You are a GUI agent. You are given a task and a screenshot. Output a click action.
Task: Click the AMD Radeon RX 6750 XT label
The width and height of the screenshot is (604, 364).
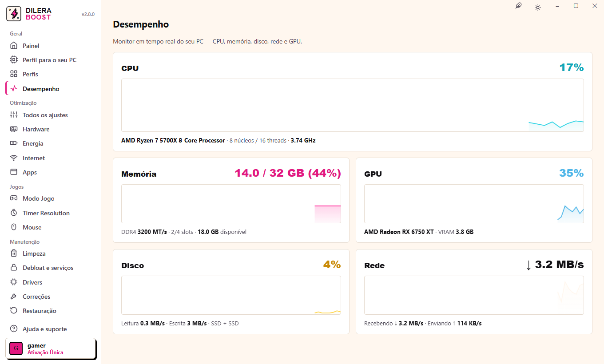[x=399, y=232]
